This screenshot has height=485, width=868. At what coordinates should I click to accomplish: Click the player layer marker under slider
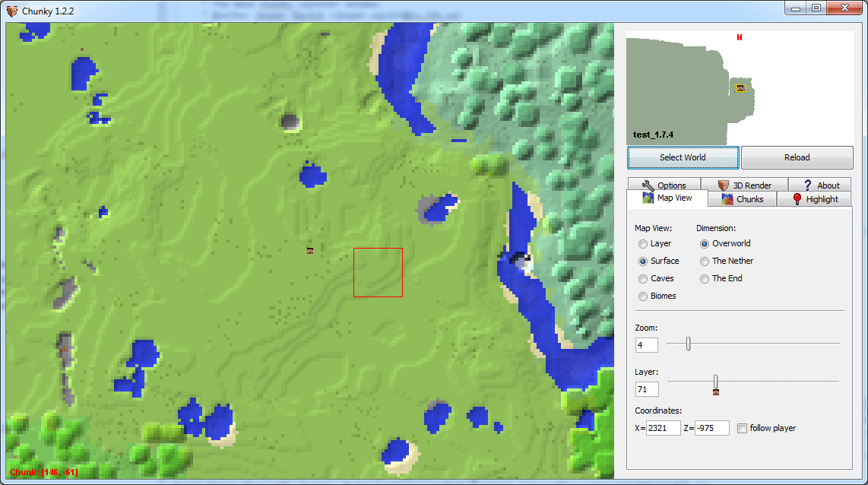(x=716, y=392)
